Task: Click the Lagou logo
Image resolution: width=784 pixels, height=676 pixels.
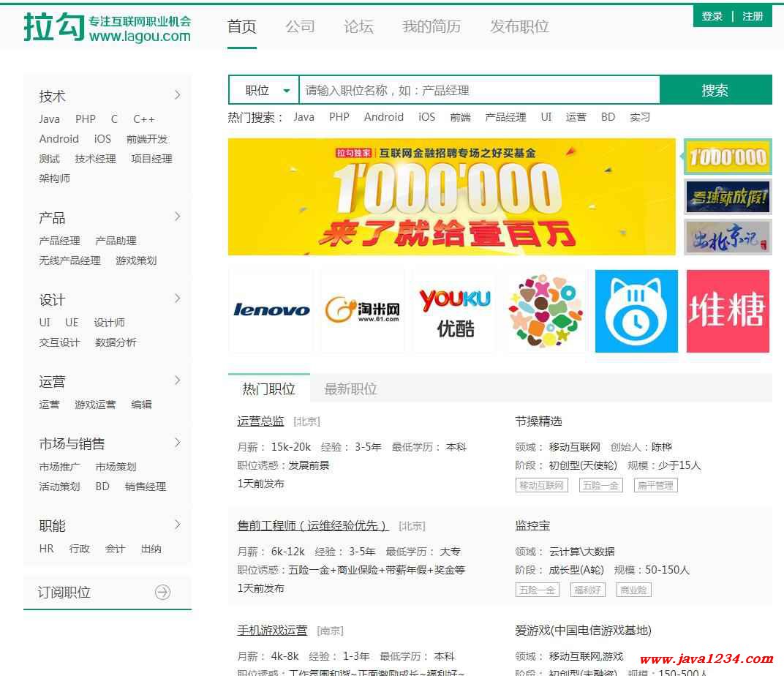Action: tap(107, 27)
